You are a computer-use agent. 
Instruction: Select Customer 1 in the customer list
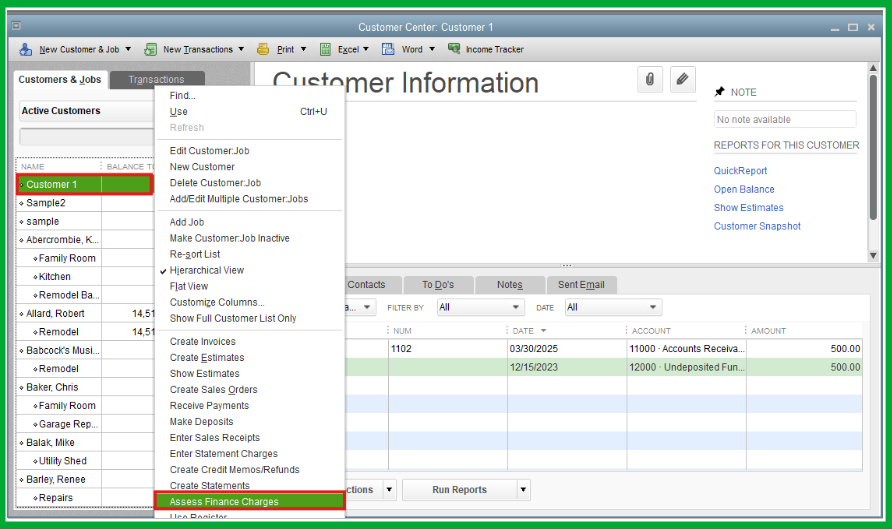point(85,184)
